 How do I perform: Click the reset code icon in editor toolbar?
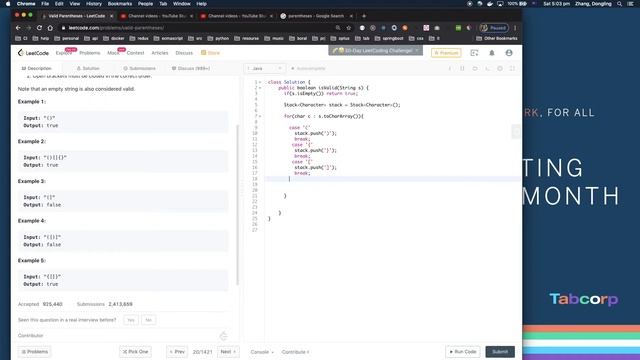coord(475,69)
